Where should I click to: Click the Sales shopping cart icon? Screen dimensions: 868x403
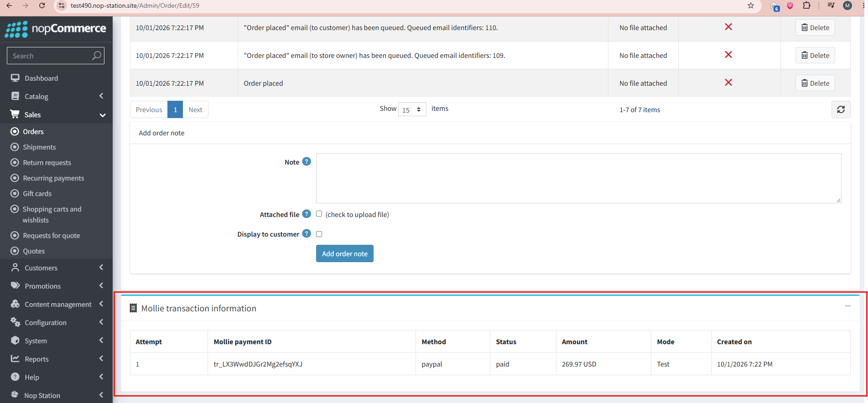(x=15, y=114)
